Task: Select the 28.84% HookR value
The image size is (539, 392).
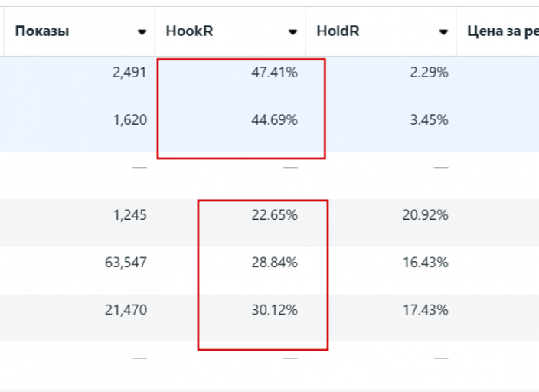Action: click(x=274, y=263)
